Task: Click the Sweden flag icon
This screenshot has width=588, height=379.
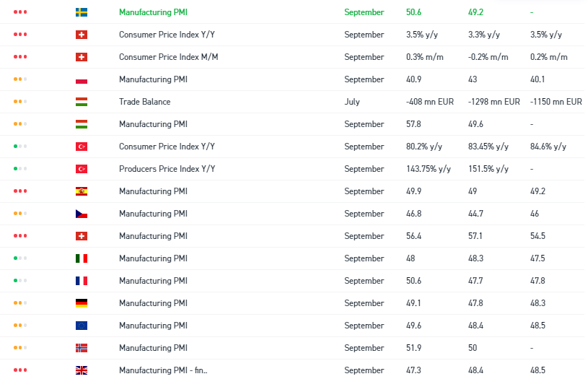Action: tap(82, 12)
